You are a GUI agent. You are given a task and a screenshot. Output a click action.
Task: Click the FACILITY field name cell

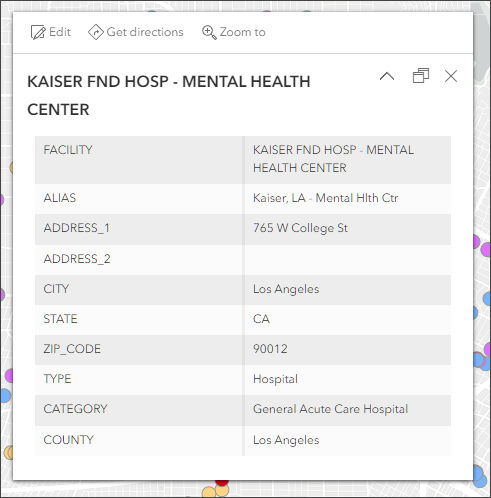click(x=139, y=160)
